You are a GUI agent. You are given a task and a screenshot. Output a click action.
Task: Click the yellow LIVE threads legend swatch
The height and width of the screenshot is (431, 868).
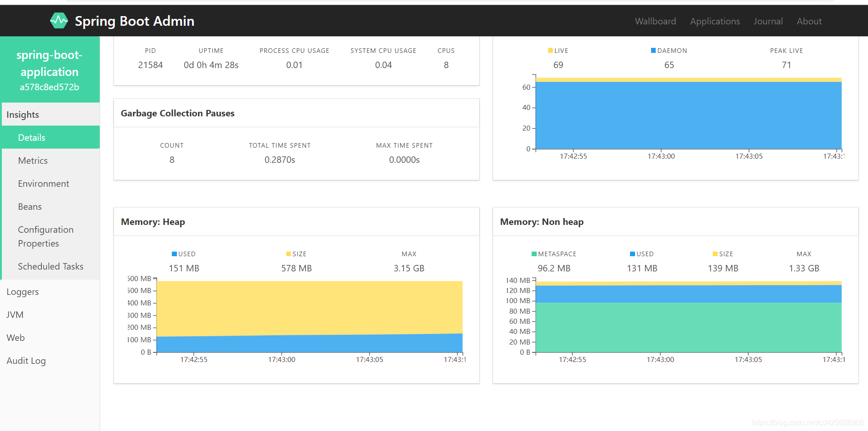[550, 51]
